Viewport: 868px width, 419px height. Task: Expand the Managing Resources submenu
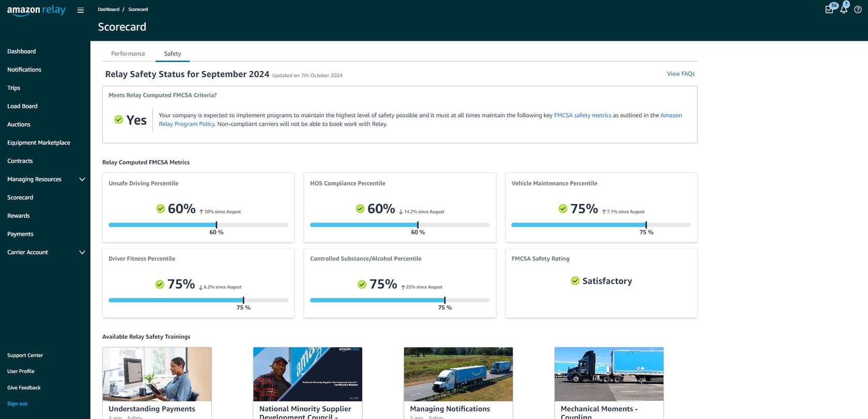[x=82, y=179]
